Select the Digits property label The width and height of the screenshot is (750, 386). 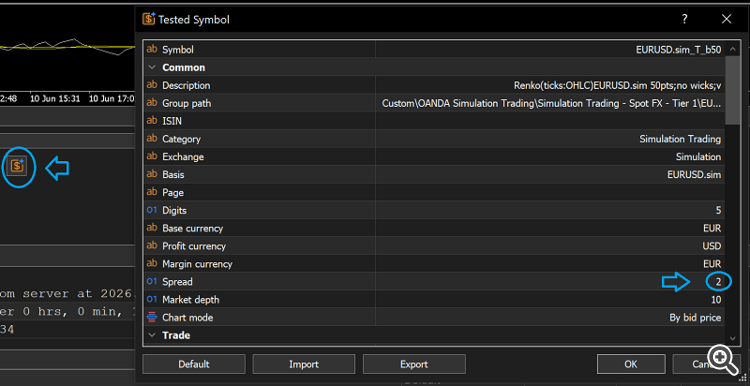point(174,210)
